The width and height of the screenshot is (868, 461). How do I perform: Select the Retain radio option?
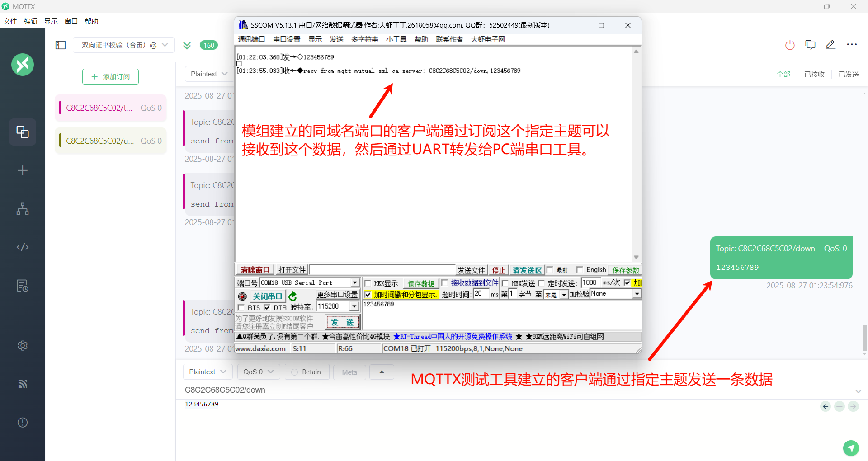(295, 372)
